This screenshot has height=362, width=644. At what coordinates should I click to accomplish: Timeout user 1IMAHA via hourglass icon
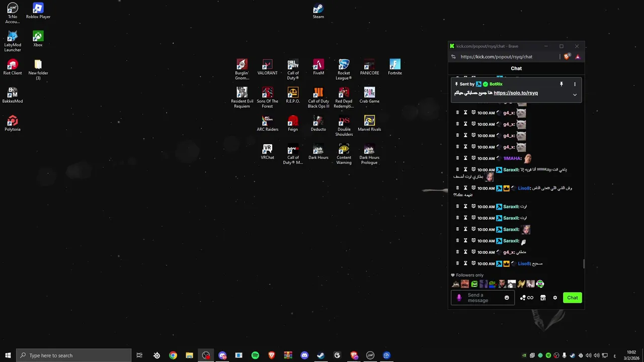(x=465, y=158)
